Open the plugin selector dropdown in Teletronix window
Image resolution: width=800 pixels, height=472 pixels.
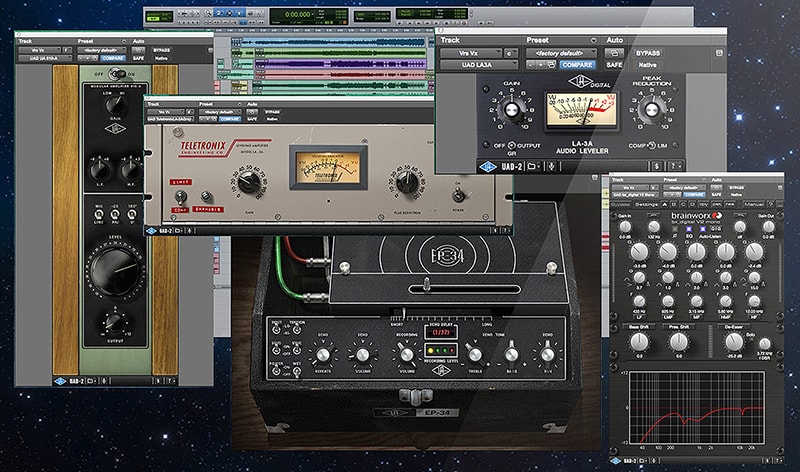pyautogui.click(x=170, y=119)
